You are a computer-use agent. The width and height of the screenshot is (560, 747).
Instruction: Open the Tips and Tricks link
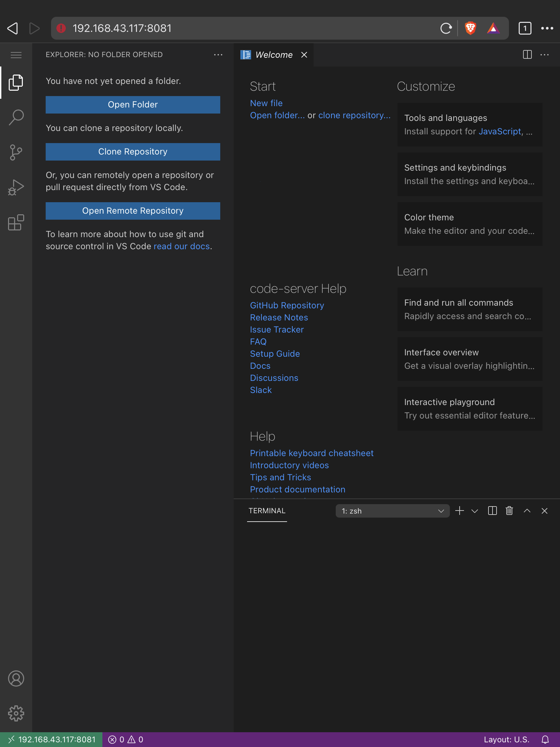[281, 477]
